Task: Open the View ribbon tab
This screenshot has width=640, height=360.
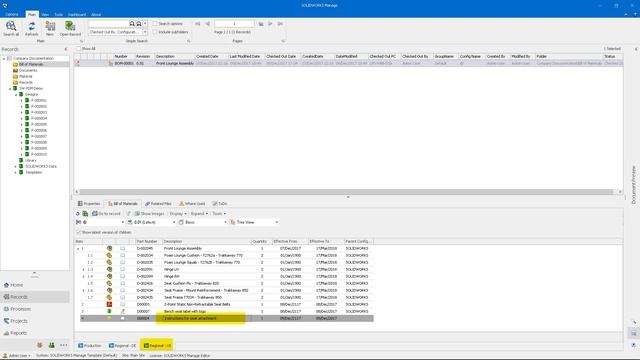Action: pyautogui.click(x=45, y=14)
